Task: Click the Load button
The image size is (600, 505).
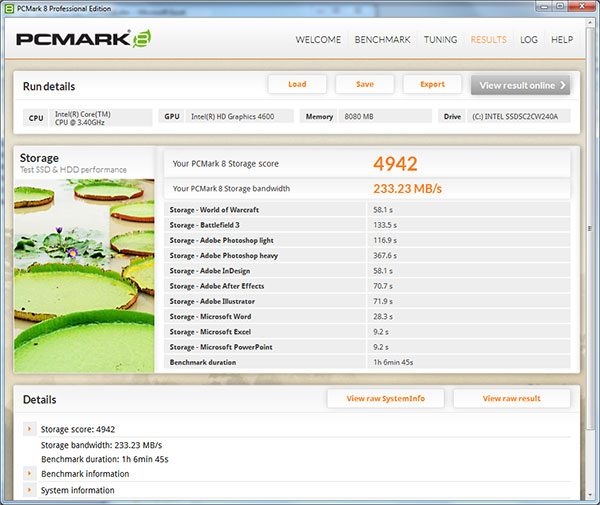Action: point(297,84)
